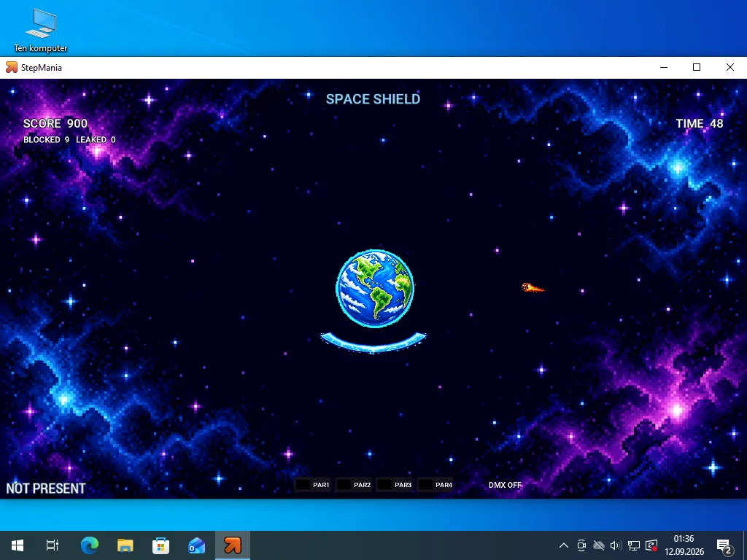Click the DMX OFF status label
The image size is (747, 560).
tap(505, 485)
